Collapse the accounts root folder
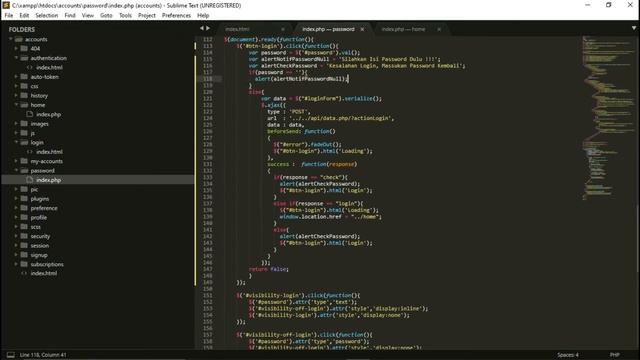Screen dimensions: 640x360 coord(11,39)
